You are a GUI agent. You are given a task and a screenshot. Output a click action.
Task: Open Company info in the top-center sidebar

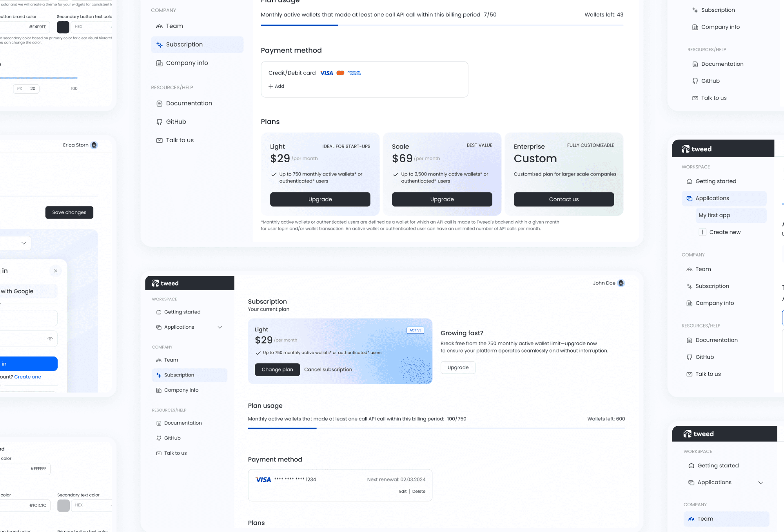pos(187,63)
